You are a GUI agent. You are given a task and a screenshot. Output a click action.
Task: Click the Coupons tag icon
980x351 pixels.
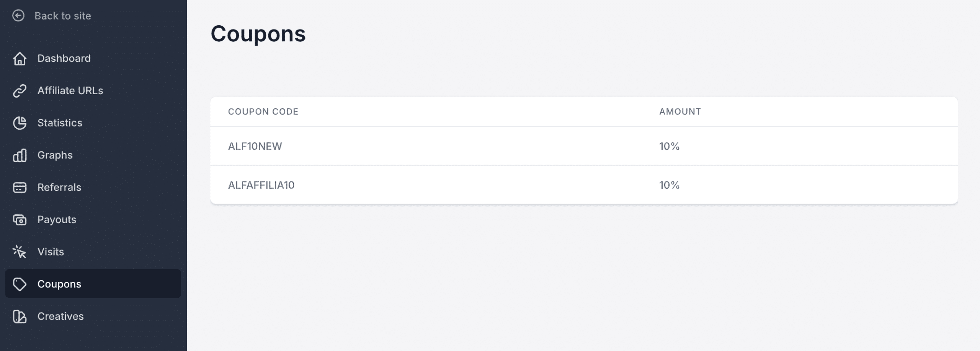(20, 284)
